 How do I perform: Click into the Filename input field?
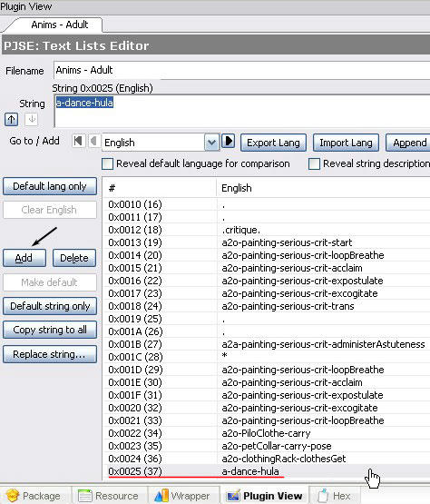pos(242,71)
